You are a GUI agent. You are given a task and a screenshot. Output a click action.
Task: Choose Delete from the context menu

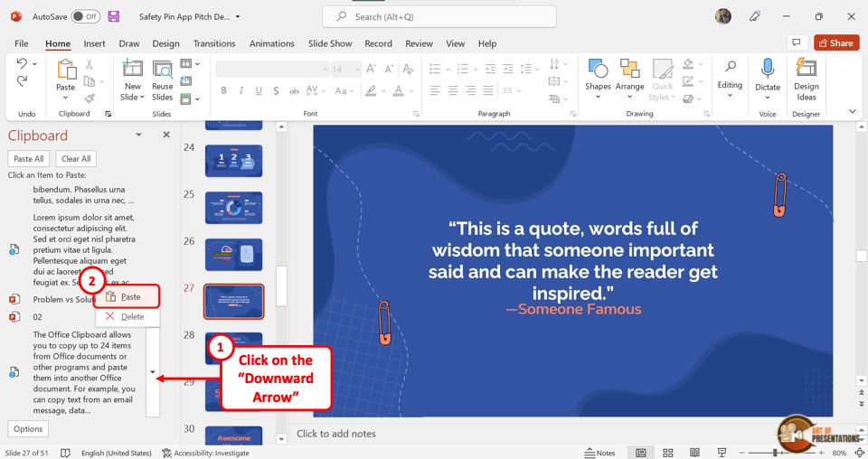click(x=127, y=317)
